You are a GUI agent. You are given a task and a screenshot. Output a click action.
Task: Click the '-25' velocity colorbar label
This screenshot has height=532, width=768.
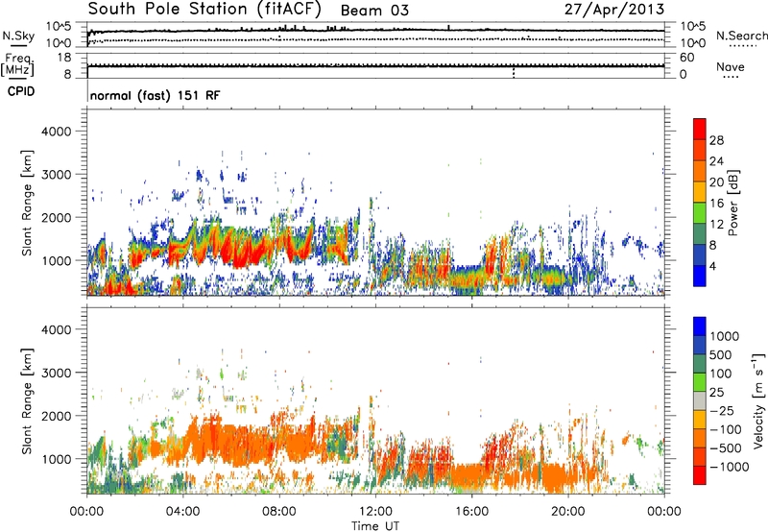721,411
